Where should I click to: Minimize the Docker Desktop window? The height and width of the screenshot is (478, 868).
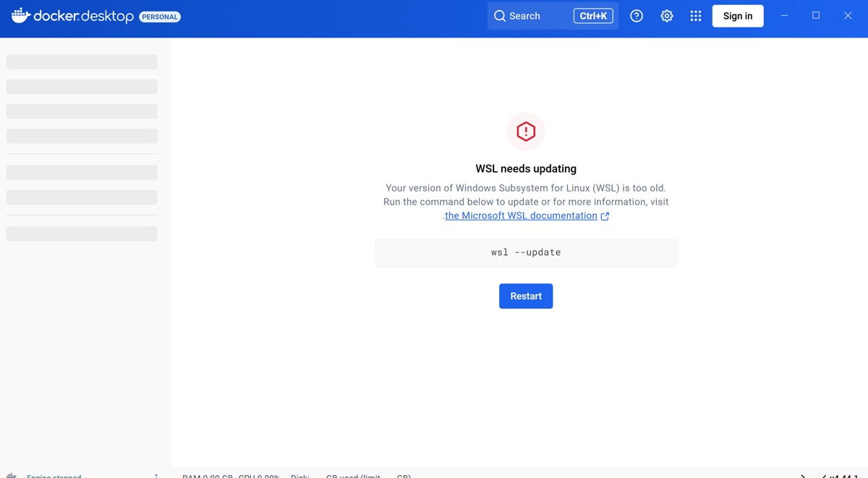pos(784,16)
